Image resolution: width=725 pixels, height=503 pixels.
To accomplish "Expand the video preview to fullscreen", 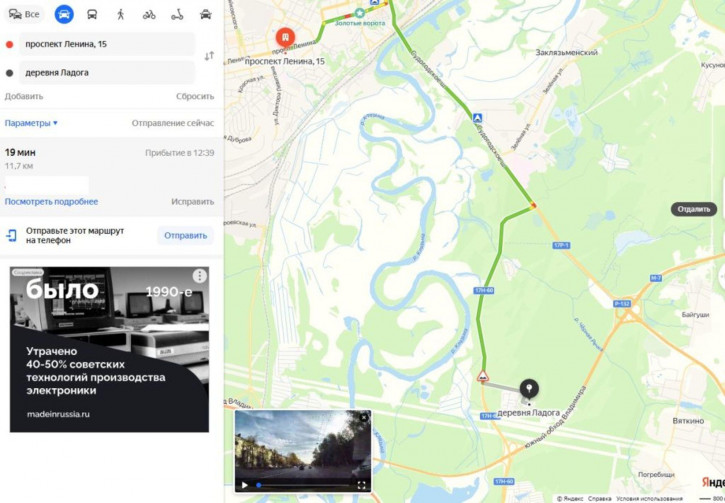I will tap(362, 485).
